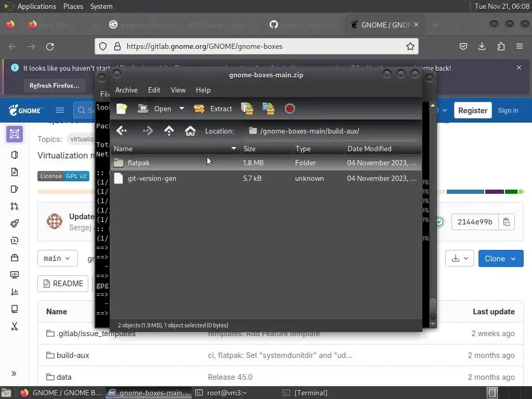Extract files with the Extract toolbar button
Screen dimensions: 532x399
point(213,109)
